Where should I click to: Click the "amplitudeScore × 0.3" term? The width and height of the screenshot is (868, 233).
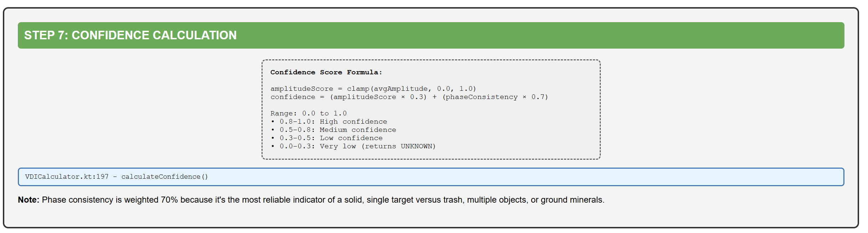click(x=378, y=97)
